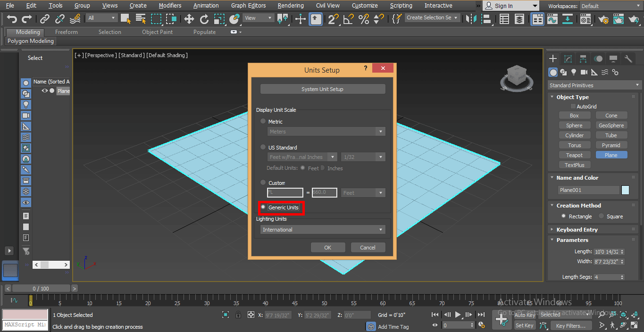Screen dimensions: 644x332
Task: Collapse the Object Type rollout
Action: [572, 97]
